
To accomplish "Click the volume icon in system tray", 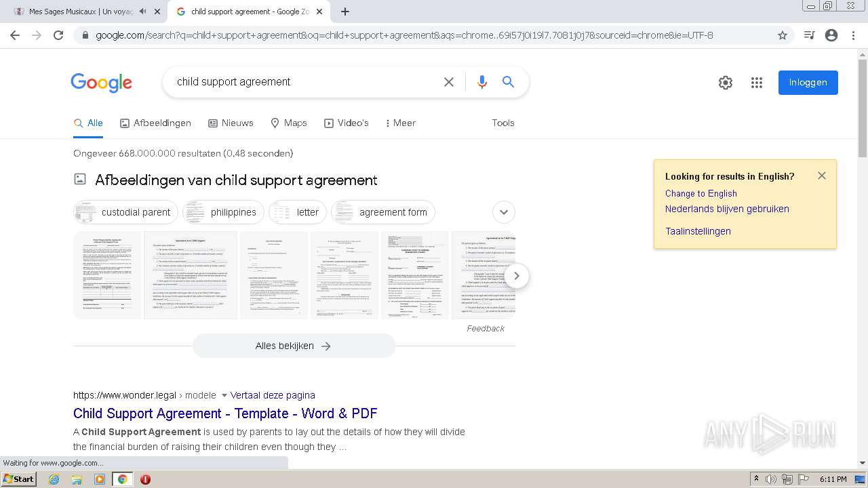I will [x=771, y=479].
